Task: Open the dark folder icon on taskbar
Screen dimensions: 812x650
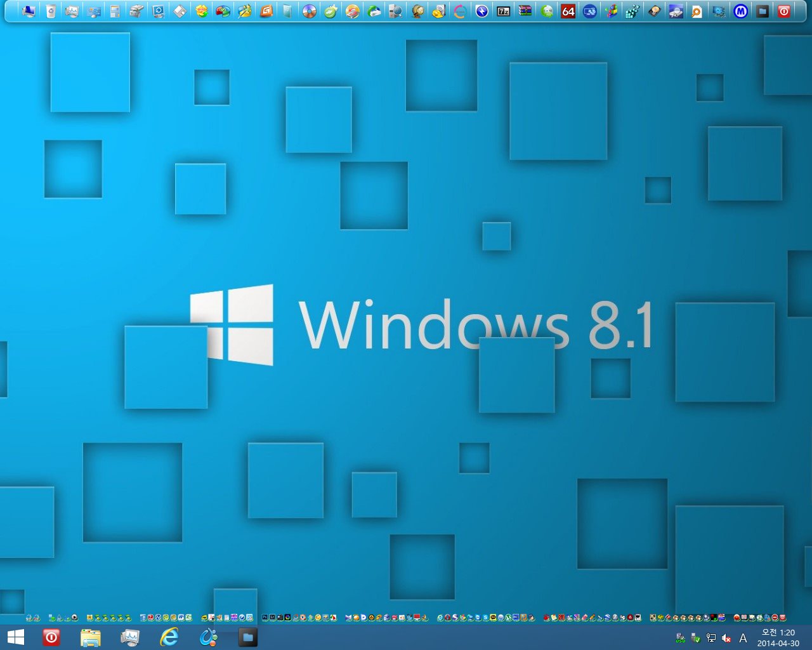Action: point(247,637)
